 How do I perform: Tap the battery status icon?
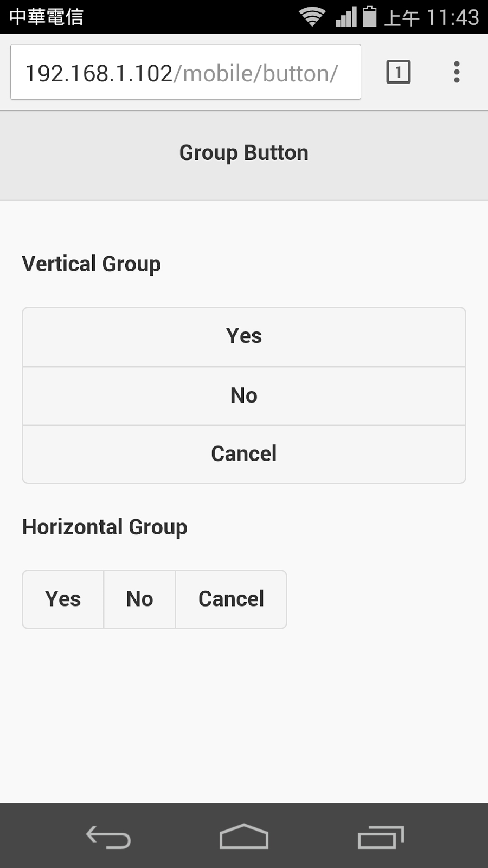[370, 16]
